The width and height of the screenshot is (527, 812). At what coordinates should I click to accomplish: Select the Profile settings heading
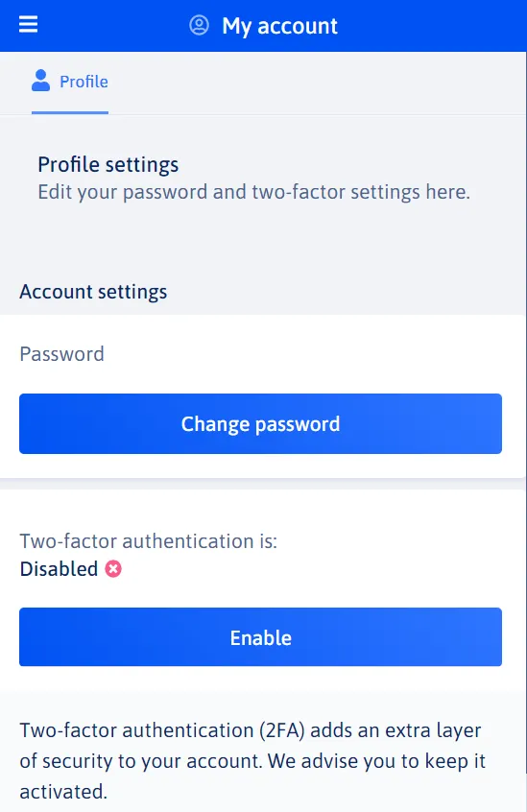[x=108, y=165]
